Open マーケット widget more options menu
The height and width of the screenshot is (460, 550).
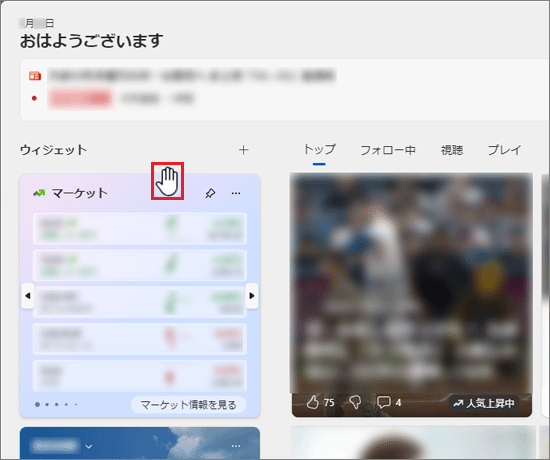[236, 193]
